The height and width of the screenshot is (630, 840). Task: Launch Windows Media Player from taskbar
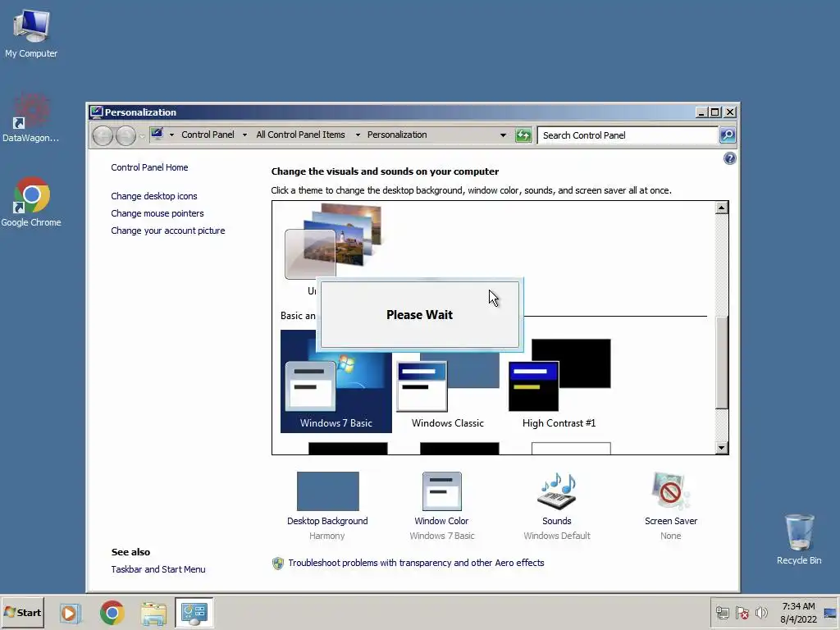click(70, 613)
